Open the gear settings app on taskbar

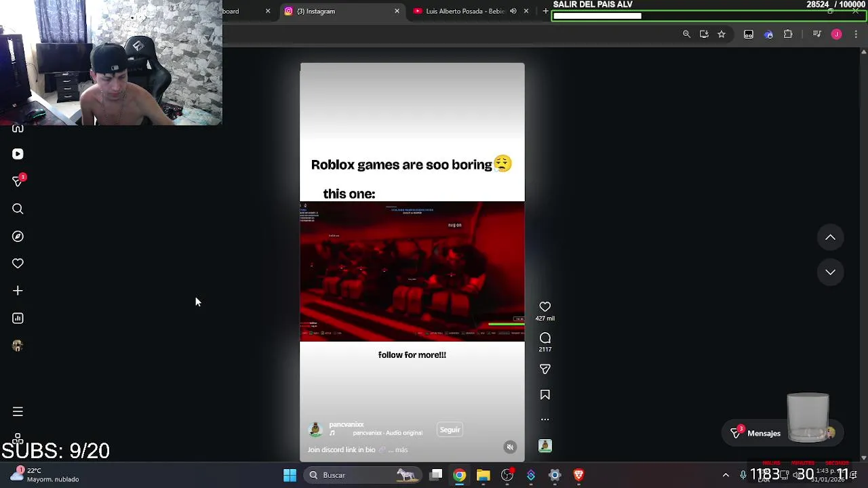click(x=555, y=475)
